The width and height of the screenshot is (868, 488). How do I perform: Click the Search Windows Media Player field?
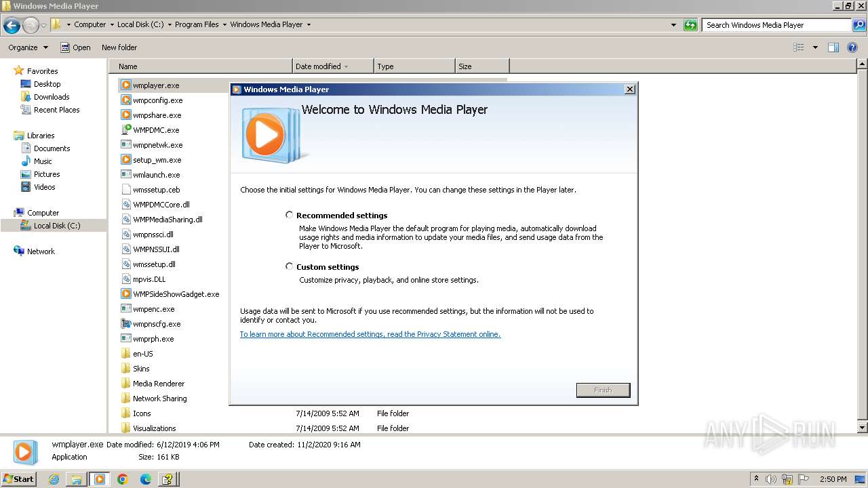click(776, 25)
